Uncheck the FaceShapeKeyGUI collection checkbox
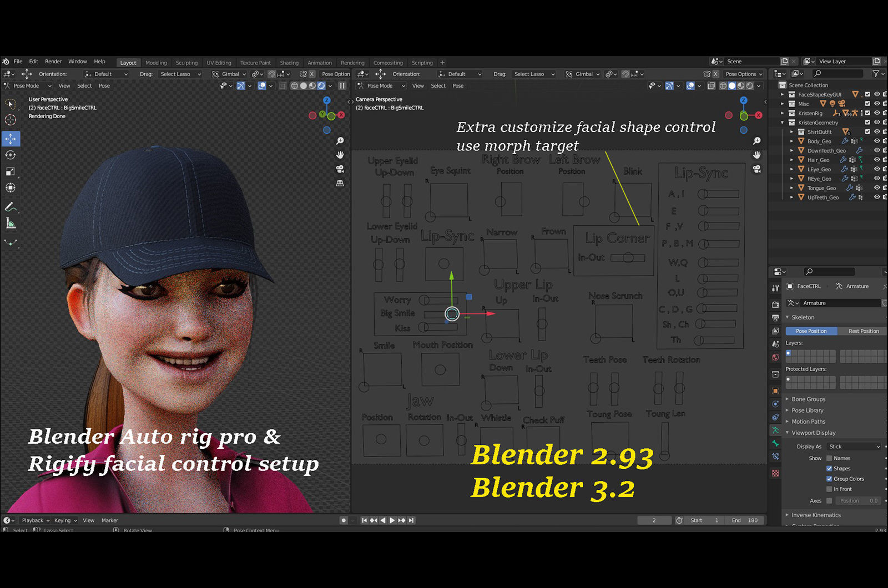This screenshot has height=588, width=888. click(x=867, y=94)
